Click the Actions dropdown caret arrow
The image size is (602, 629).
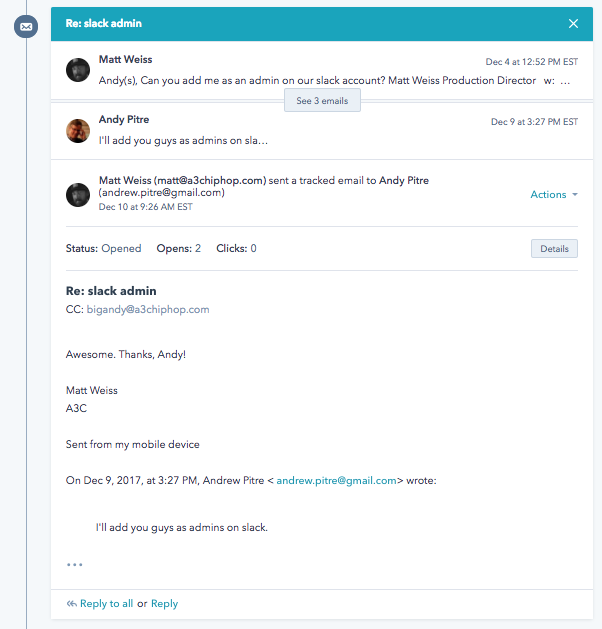click(575, 195)
